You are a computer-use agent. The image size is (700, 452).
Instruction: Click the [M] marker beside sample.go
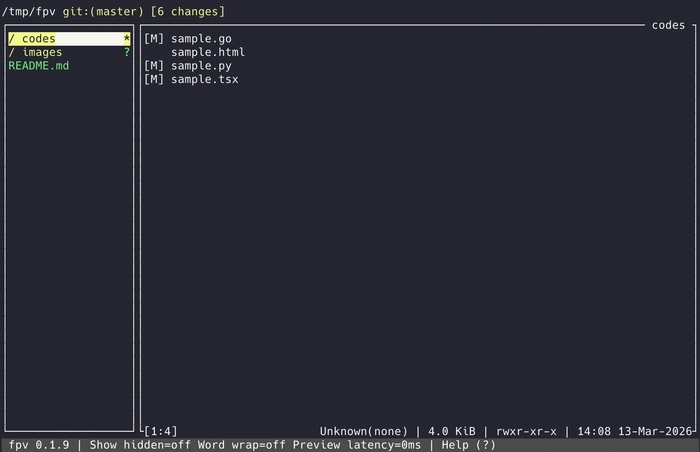(154, 39)
